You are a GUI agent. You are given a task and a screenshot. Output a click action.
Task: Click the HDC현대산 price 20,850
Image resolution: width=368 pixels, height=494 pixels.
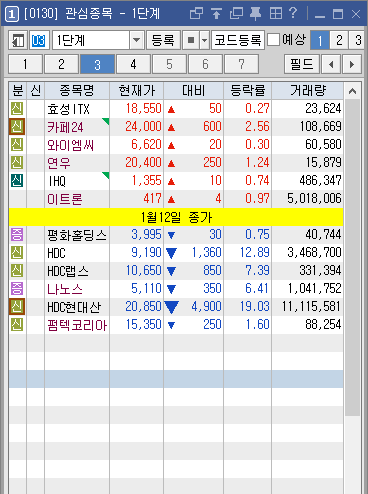pos(143,306)
